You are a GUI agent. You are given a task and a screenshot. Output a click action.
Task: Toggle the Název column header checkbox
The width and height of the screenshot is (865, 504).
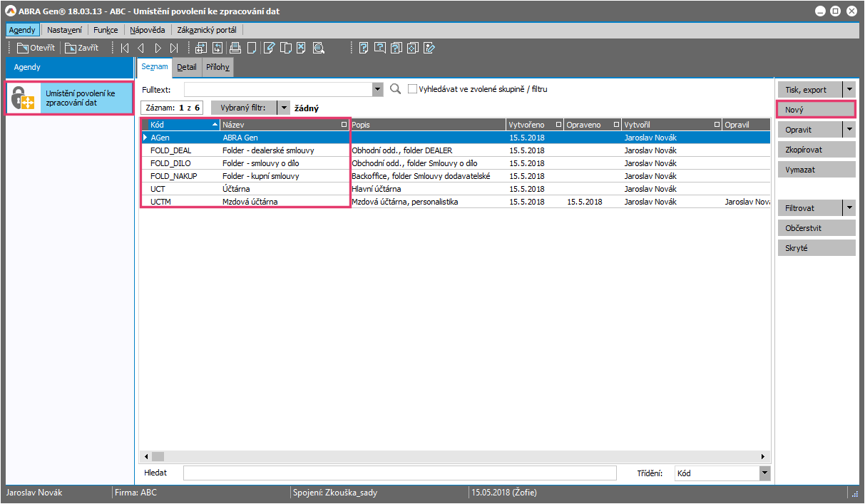pyautogui.click(x=344, y=125)
